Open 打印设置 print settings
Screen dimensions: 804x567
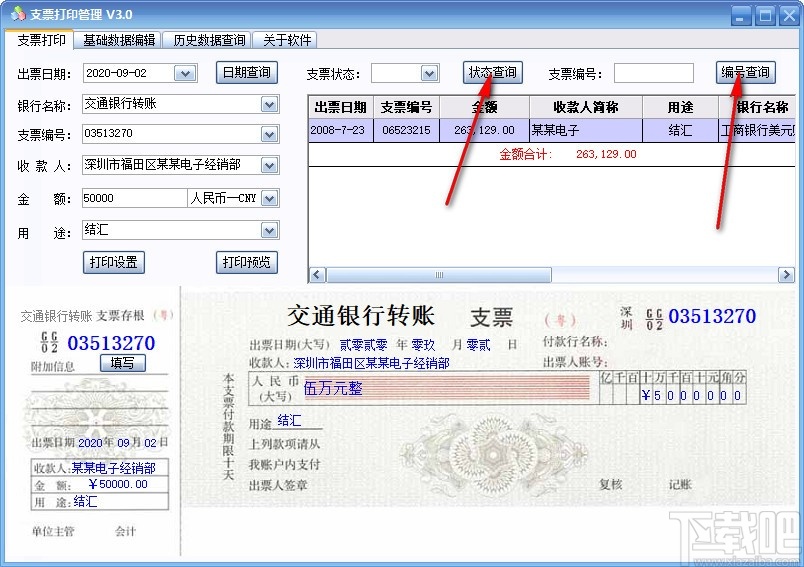pyautogui.click(x=113, y=262)
